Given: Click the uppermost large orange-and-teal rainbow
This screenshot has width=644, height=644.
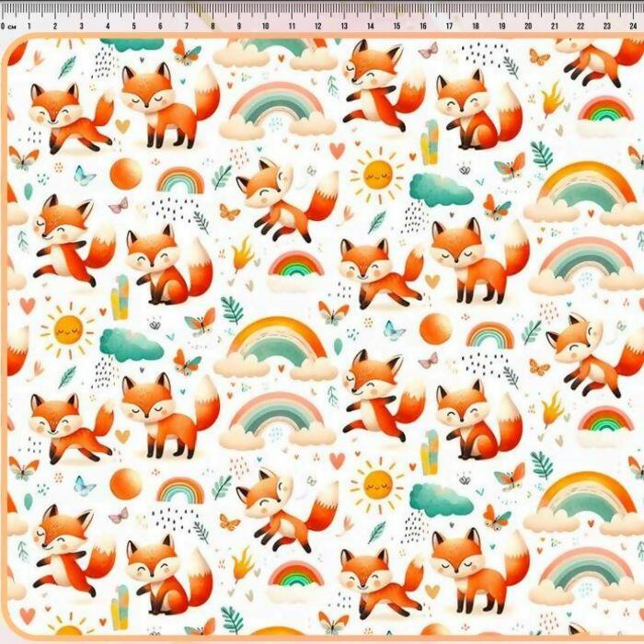Looking at the screenshot, I should click(x=584, y=189).
